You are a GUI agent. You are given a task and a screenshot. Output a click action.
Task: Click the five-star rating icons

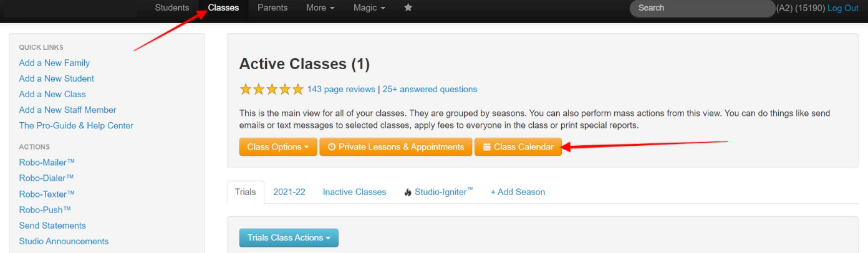(271, 89)
